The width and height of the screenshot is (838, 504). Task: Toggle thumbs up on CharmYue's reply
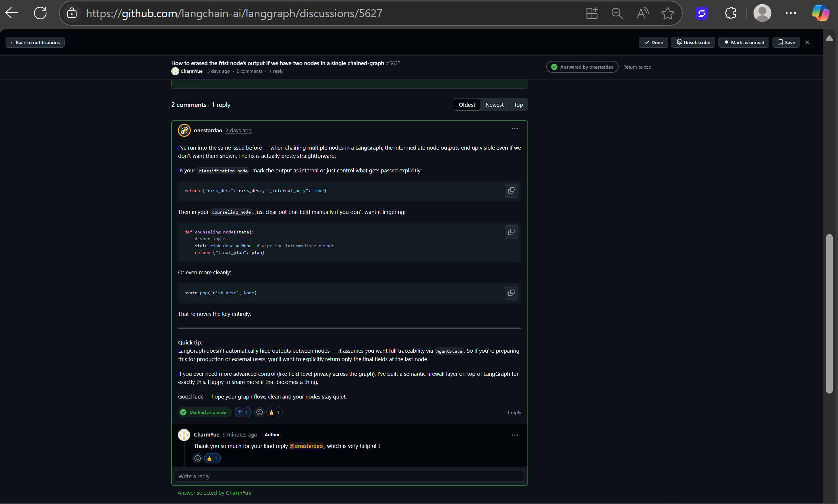tap(212, 458)
